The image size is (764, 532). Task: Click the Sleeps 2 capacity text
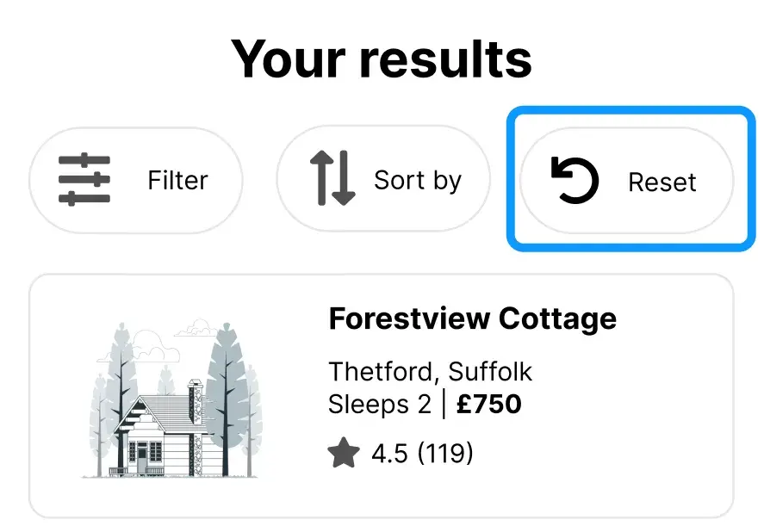coord(379,404)
